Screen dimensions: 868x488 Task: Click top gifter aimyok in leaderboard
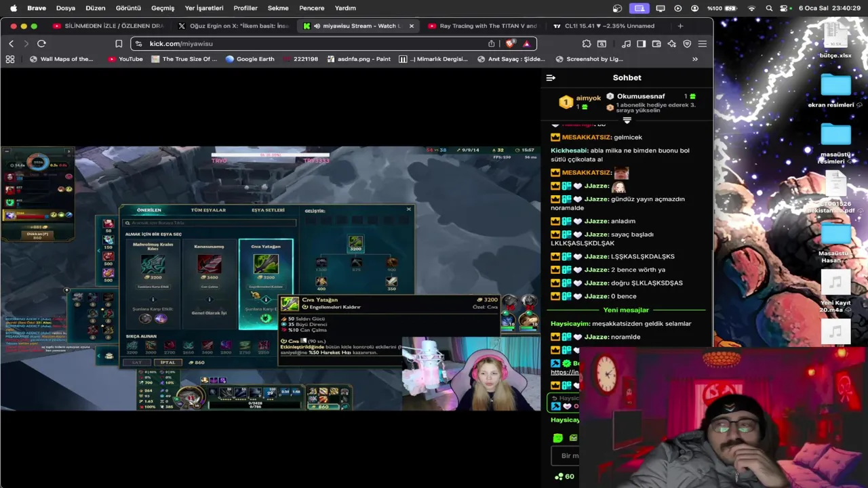click(588, 98)
